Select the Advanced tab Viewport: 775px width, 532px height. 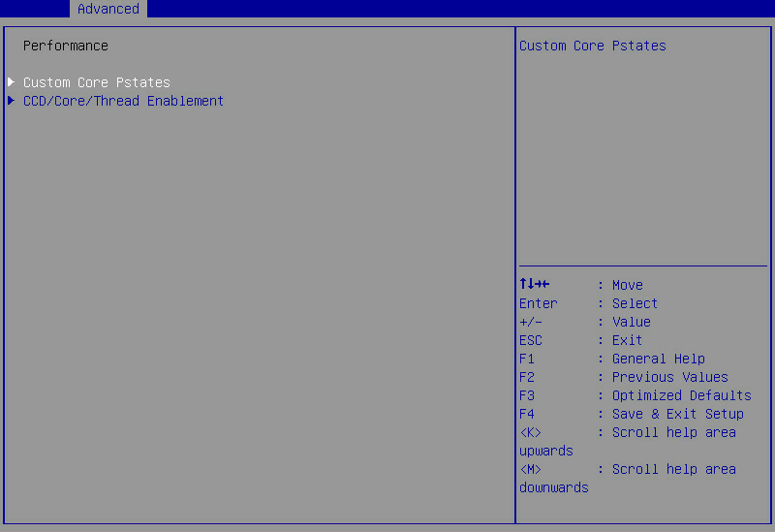[x=108, y=9]
